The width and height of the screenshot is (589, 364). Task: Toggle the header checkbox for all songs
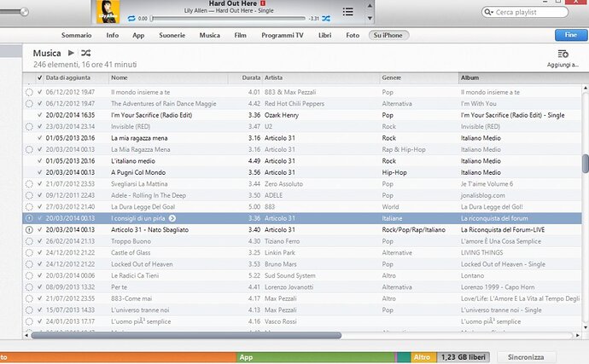40,78
